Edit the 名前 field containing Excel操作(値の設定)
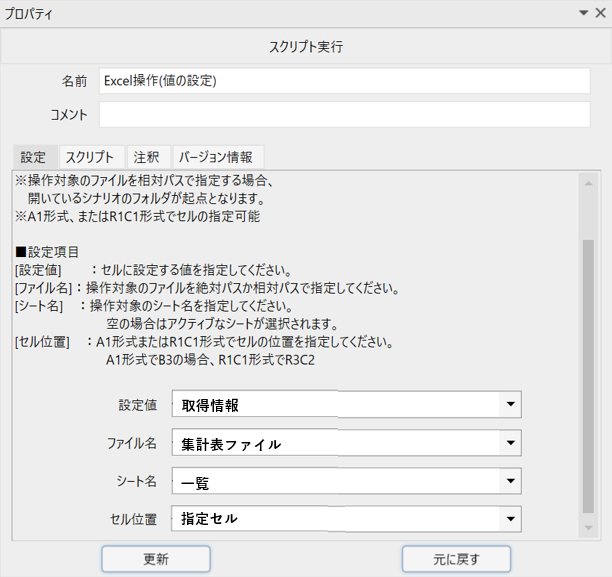 coord(344,81)
